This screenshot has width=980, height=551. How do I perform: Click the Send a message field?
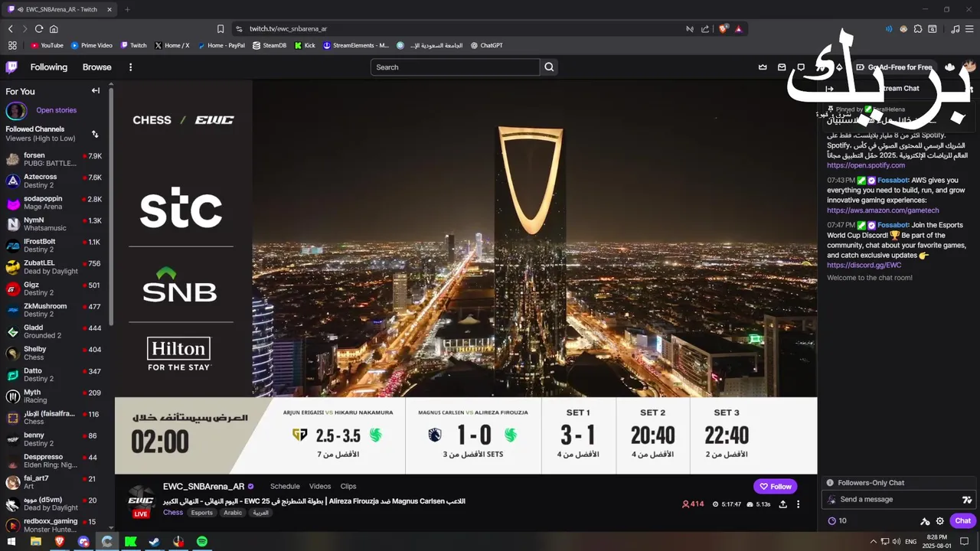(897, 500)
